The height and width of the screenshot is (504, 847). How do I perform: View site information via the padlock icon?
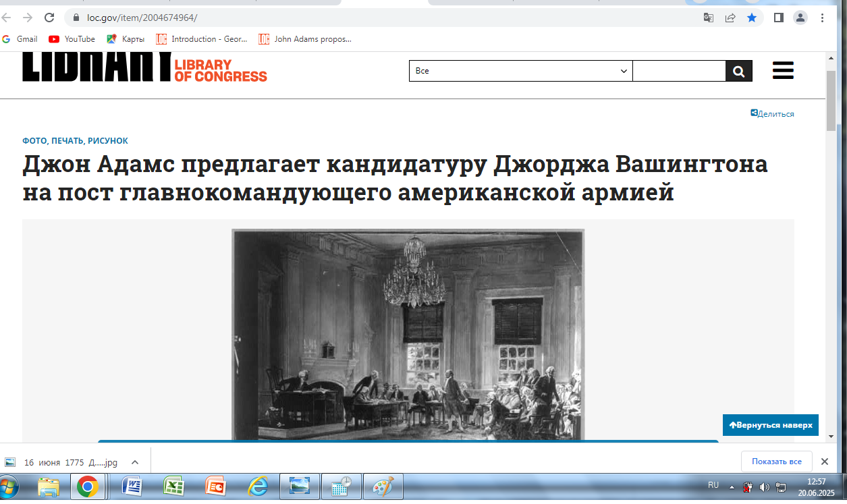pyautogui.click(x=76, y=18)
